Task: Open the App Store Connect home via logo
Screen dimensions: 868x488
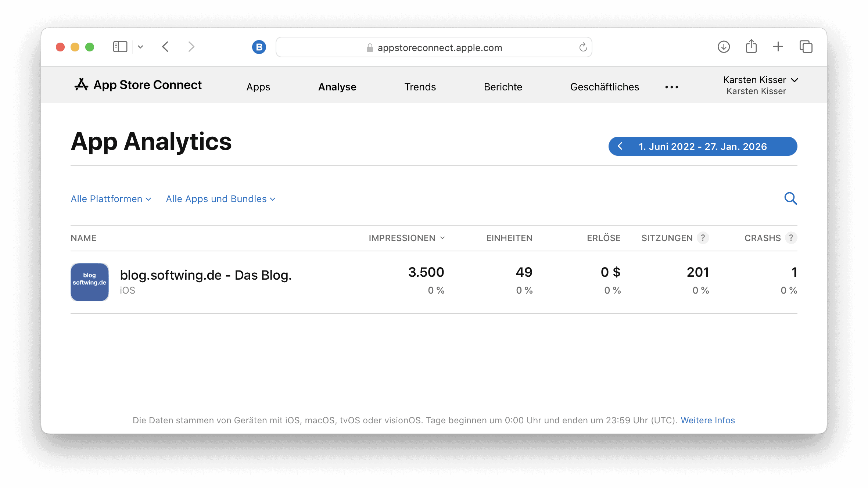Action: coord(137,85)
